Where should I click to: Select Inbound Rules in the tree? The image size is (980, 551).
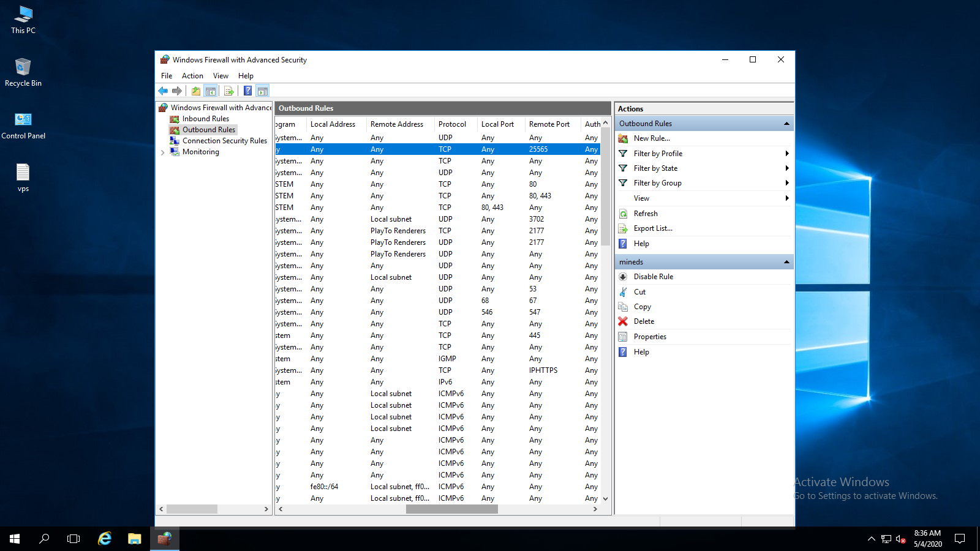pos(205,119)
